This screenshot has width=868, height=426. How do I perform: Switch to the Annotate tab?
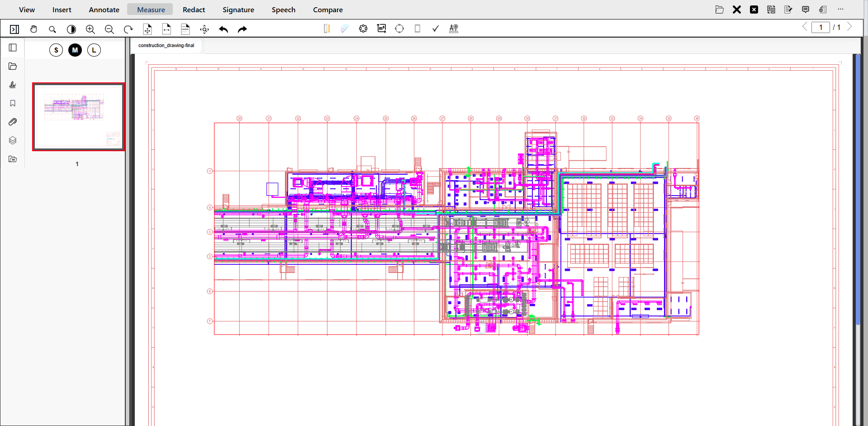coord(104,10)
